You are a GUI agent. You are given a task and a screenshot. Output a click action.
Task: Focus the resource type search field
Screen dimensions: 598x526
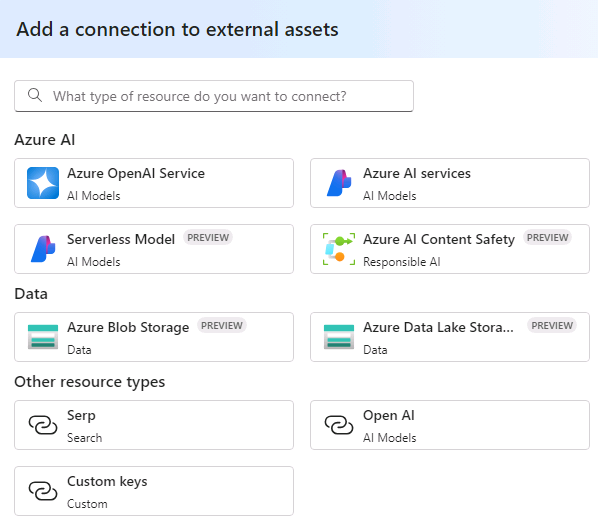pyautogui.click(x=214, y=96)
